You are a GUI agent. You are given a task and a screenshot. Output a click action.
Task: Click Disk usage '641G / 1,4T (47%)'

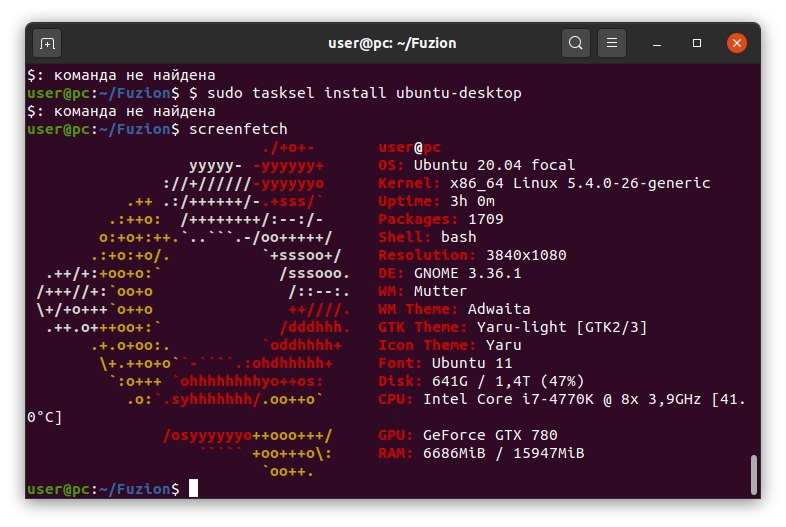pyautogui.click(x=508, y=382)
